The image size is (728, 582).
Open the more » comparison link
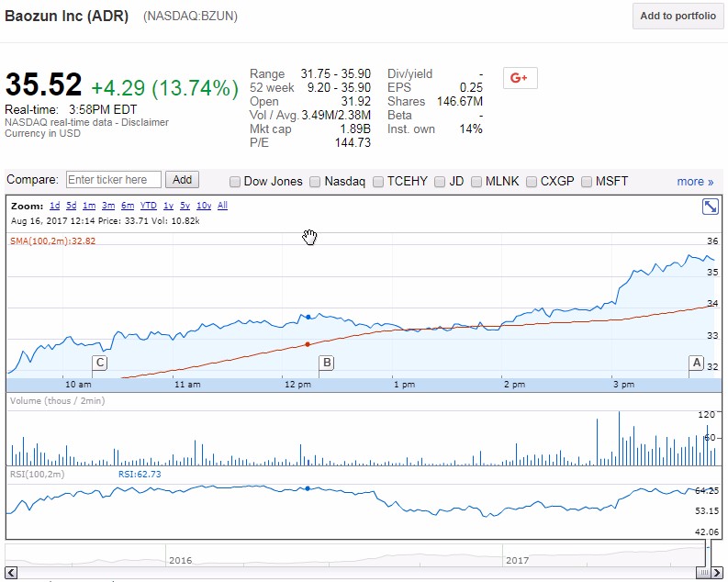point(695,182)
